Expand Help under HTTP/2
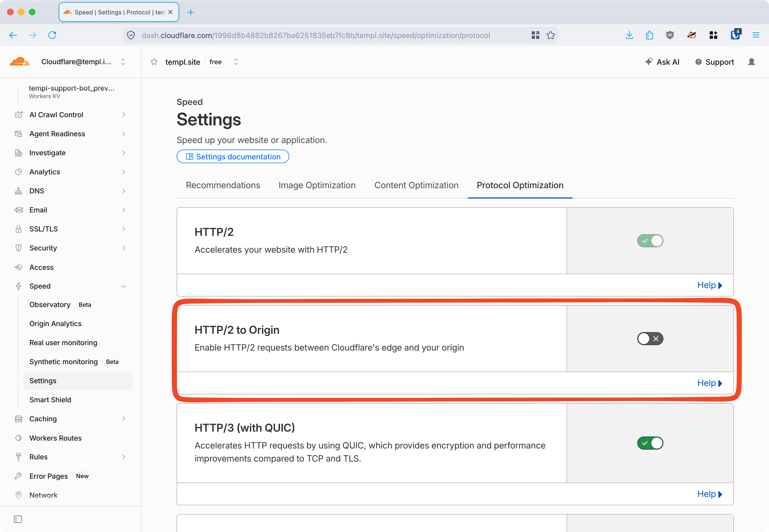Viewport: 769px width, 532px height. coord(710,285)
